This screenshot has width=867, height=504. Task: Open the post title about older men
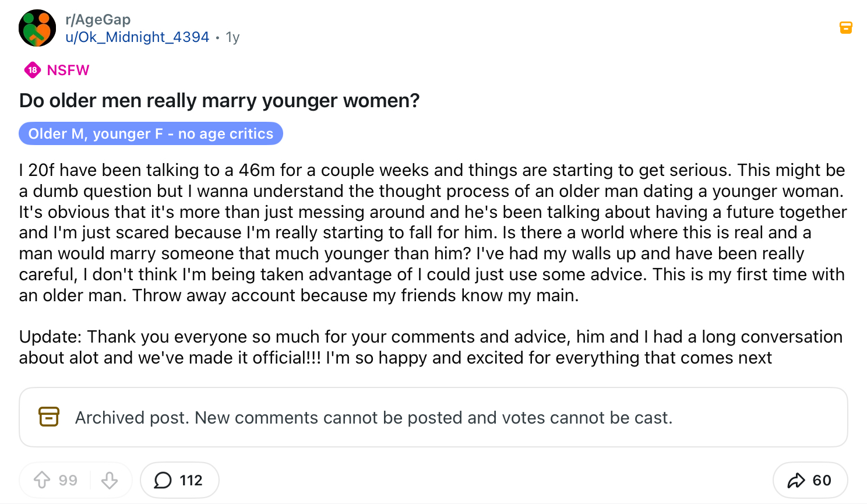219,101
